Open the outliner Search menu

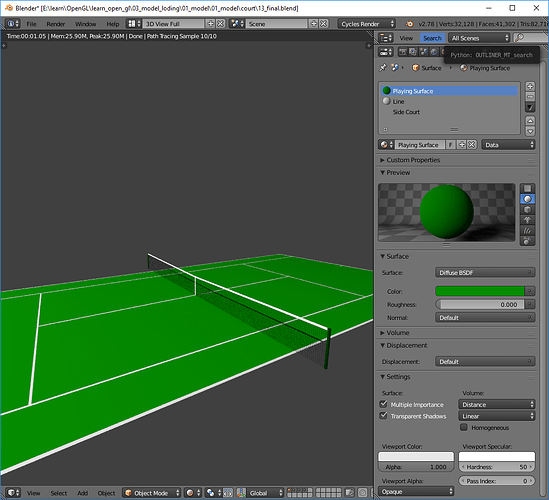click(432, 38)
